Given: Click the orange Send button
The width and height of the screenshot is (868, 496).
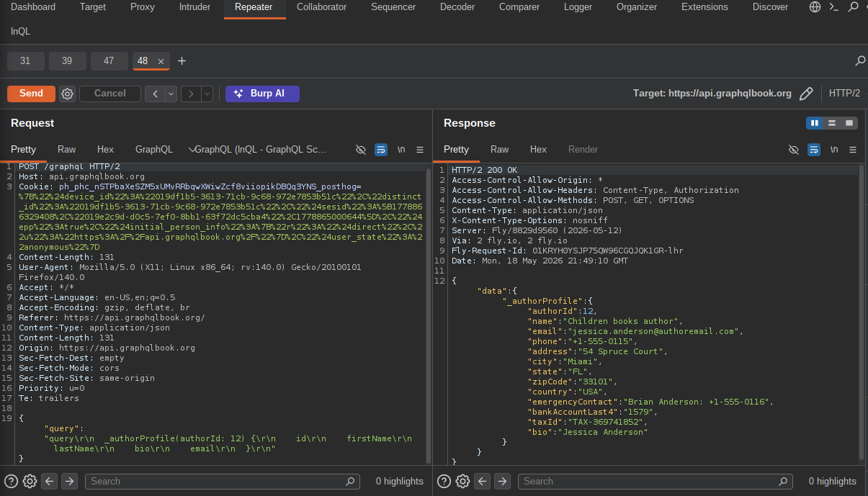Looking at the screenshot, I should pos(31,94).
